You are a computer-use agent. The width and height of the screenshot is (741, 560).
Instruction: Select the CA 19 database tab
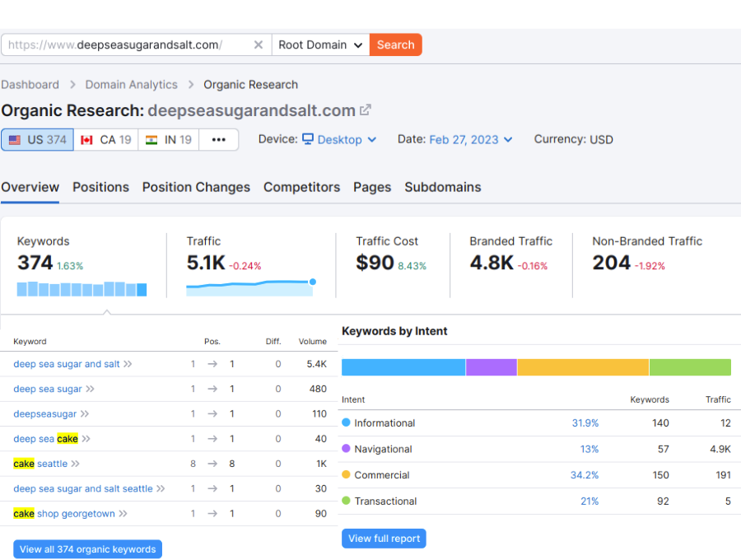(x=106, y=140)
